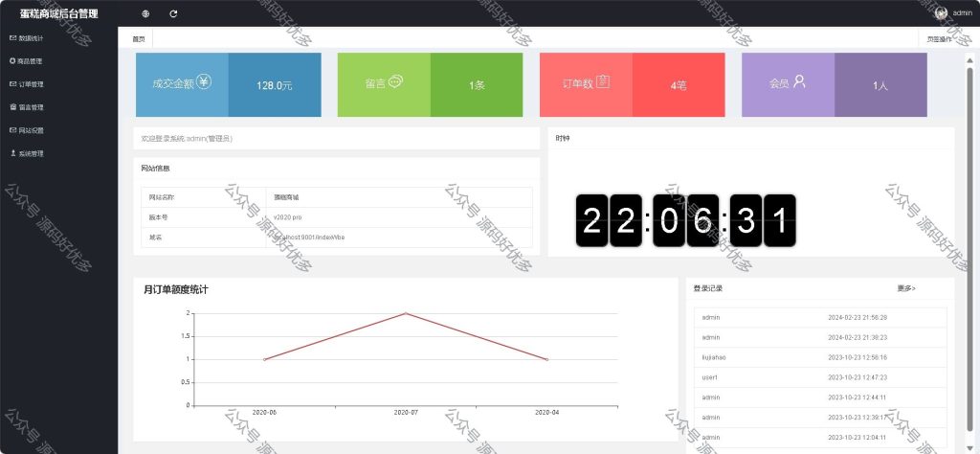Click the flip clock minutes digits 06
This screenshot has width=980, height=454.
[x=685, y=220]
